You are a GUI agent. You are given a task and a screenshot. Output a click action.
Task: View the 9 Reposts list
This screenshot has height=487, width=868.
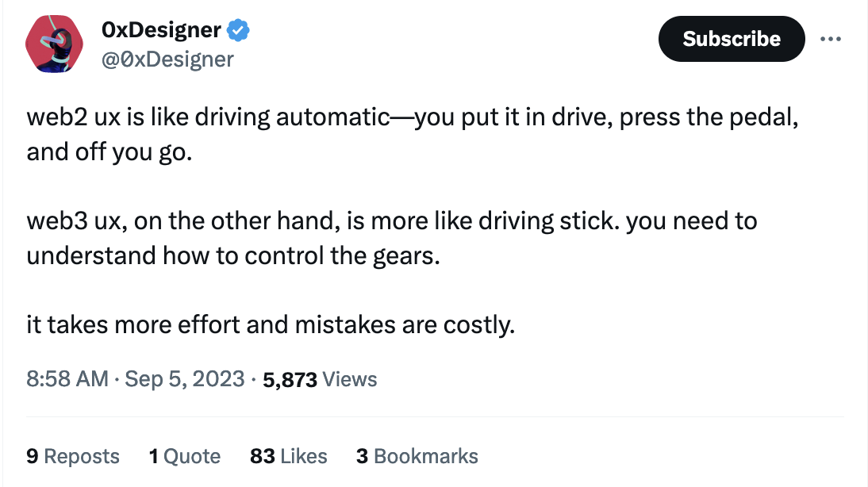click(72, 456)
